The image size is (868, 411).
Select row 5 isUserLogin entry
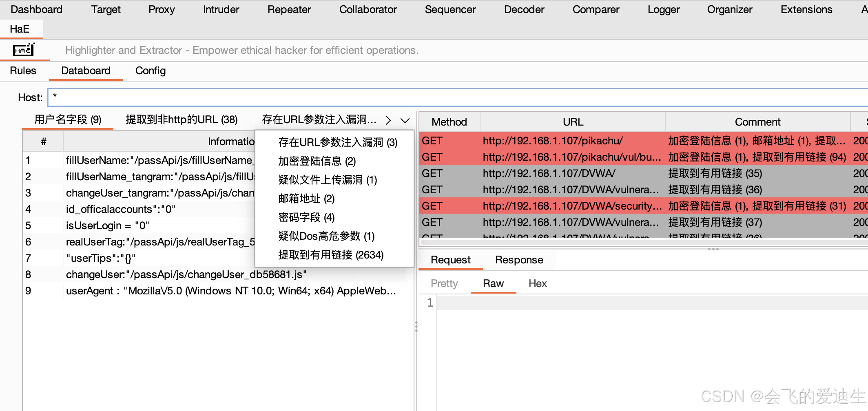139,225
